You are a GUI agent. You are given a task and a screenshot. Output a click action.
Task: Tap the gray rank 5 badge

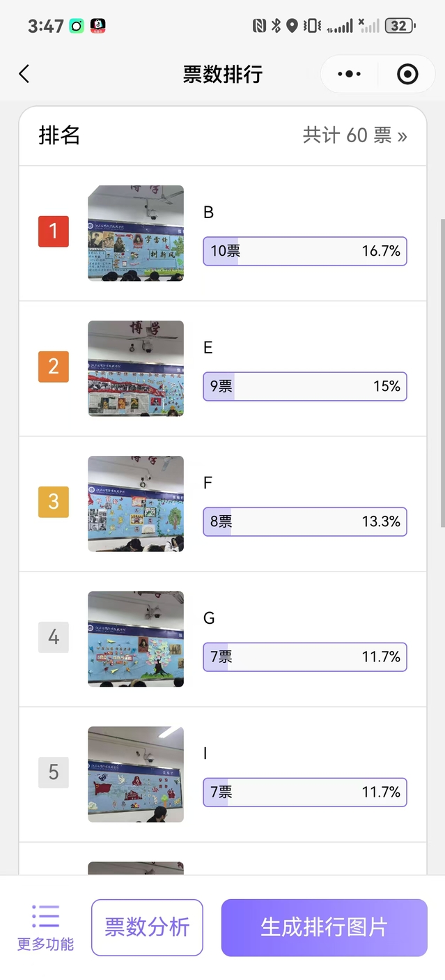pyautogui.click(x=54, y=772)
